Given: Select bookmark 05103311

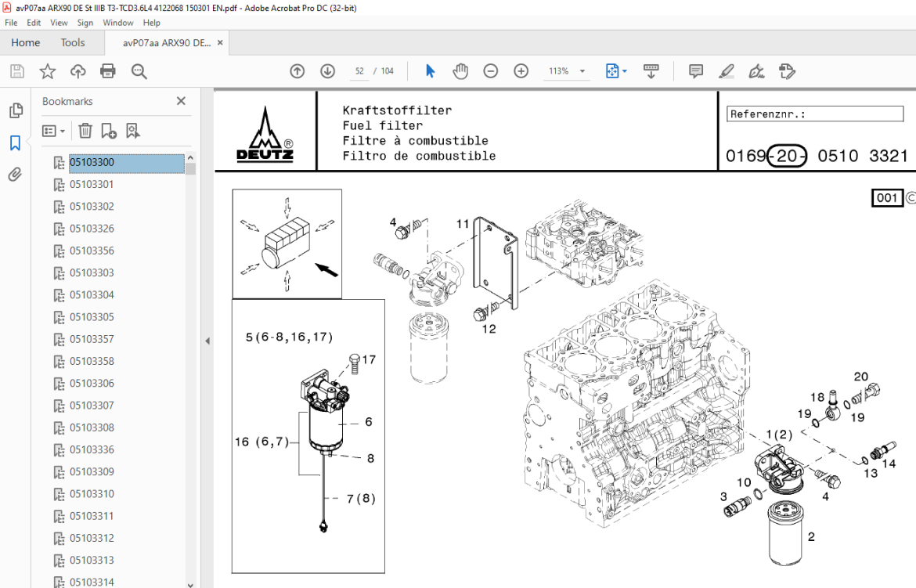Looking at the screenshot, I should pyautogui.click(x=92, y=517).
